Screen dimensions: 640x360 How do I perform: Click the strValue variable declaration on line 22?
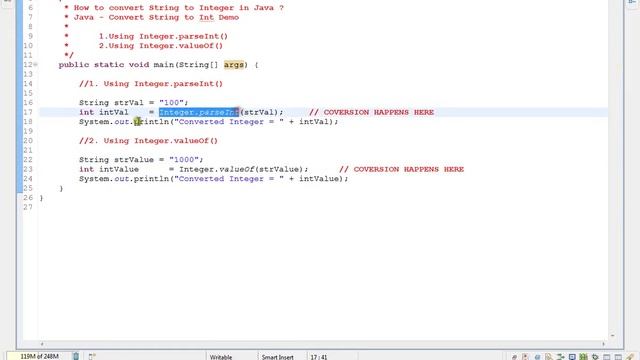point(141,160)
